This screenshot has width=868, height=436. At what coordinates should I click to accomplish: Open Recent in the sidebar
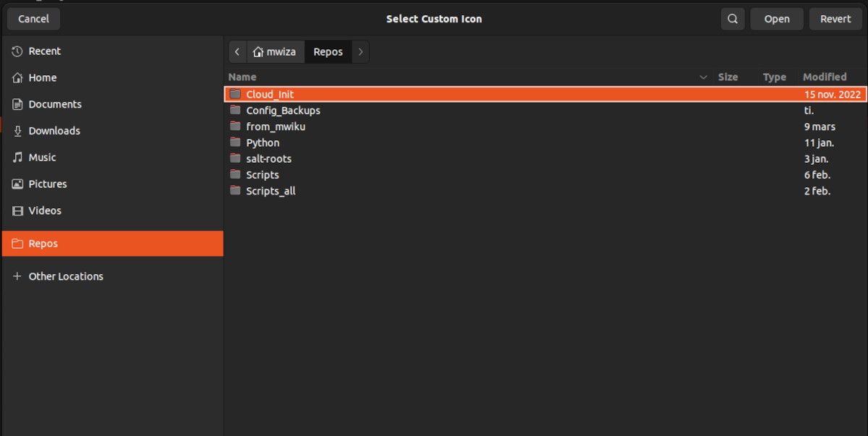pyautogui.click(x=45, y=51)
